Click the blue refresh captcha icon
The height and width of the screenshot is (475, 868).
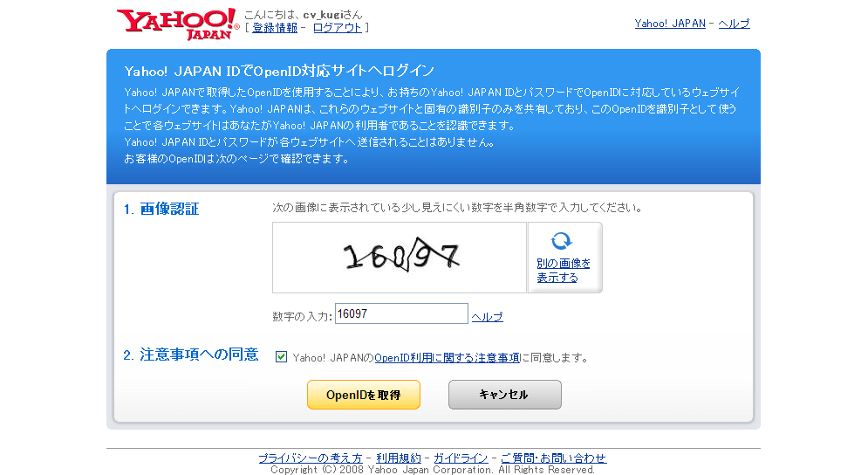coord(561,241)
